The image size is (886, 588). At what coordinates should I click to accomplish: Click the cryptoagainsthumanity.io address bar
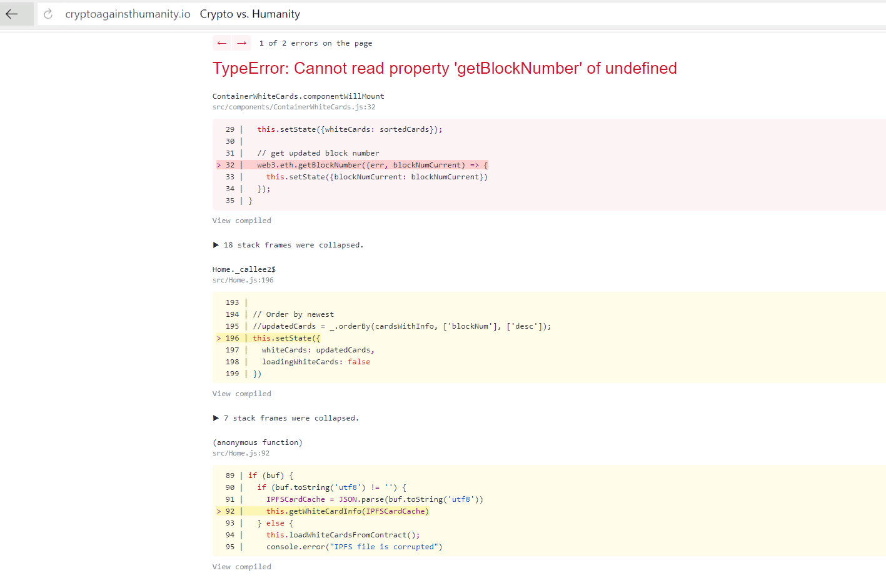point(128,14)
